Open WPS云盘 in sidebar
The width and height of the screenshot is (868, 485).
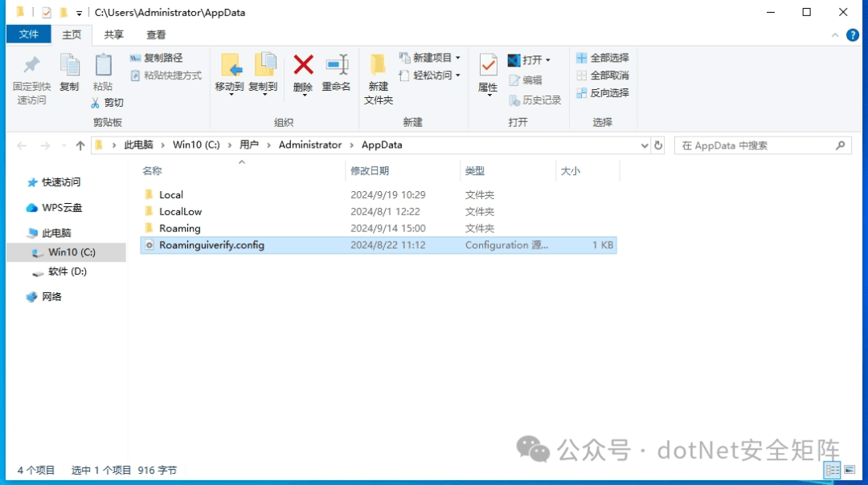coord(55,207)
